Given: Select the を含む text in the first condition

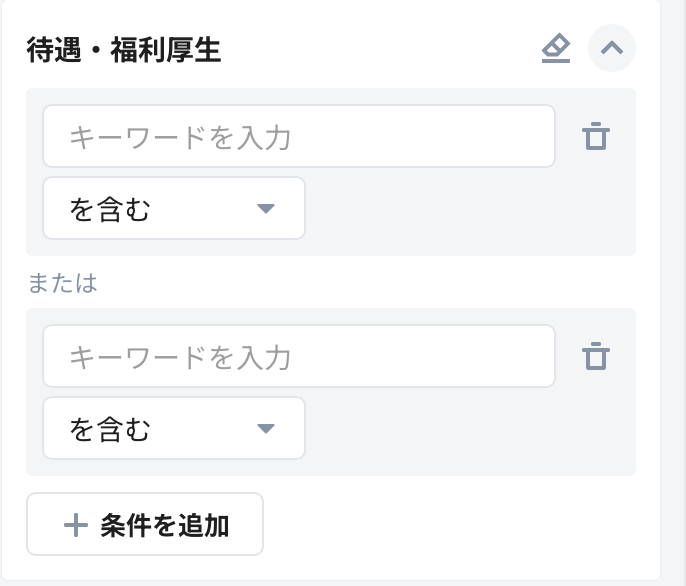Looking at the screenshot, I should [110, 208].
